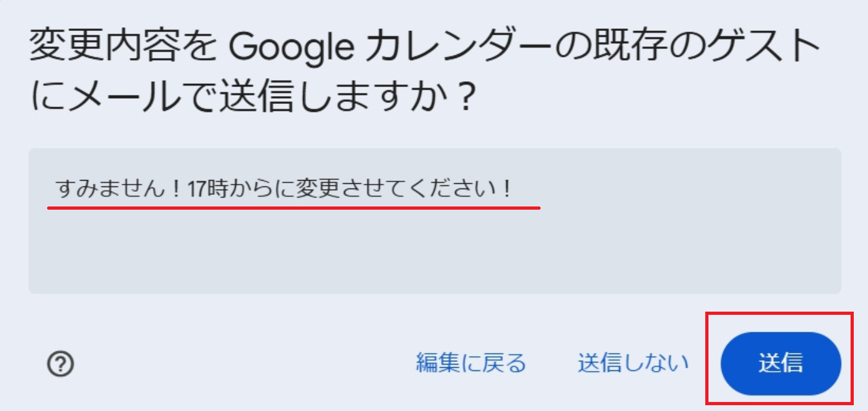Click the word 17時 in the message
This screenshot has width=868, height=411.
207,190
